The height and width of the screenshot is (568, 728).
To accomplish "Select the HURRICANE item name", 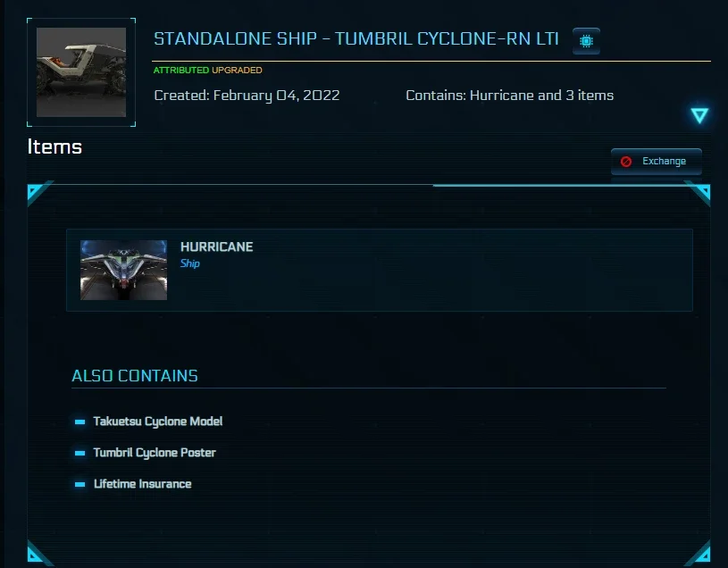I will [x=216, y=246].
